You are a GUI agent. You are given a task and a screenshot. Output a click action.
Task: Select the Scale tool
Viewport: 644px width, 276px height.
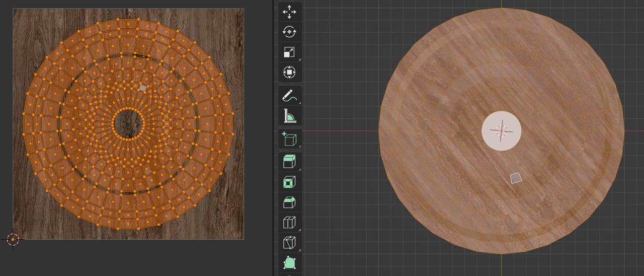point(290,52)
